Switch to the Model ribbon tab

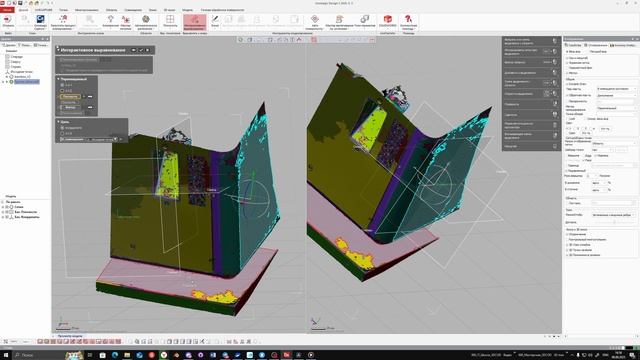[x=187, y=10]
